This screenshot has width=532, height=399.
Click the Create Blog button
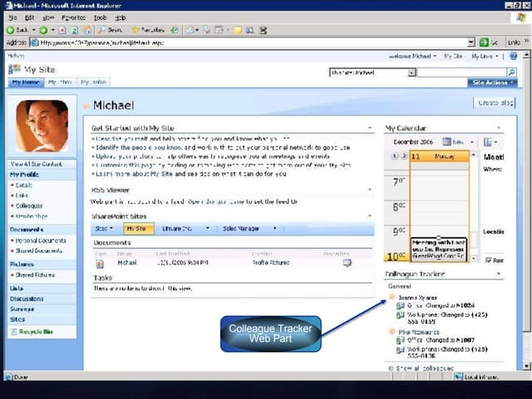(495, 103)
